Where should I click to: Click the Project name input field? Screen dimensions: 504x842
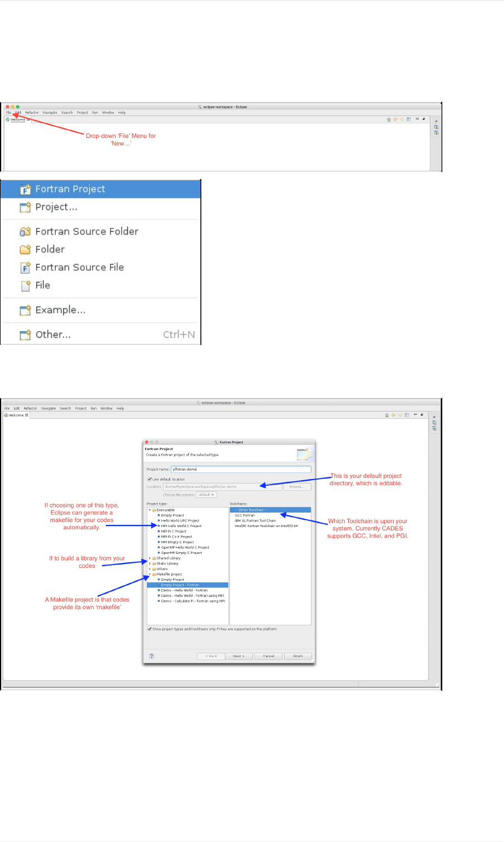(x=241, y=469)
